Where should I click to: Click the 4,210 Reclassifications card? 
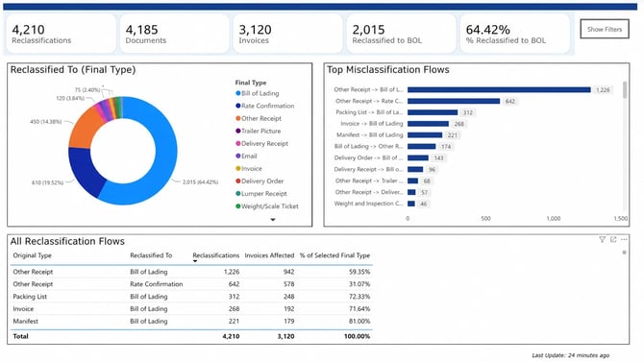61,34
